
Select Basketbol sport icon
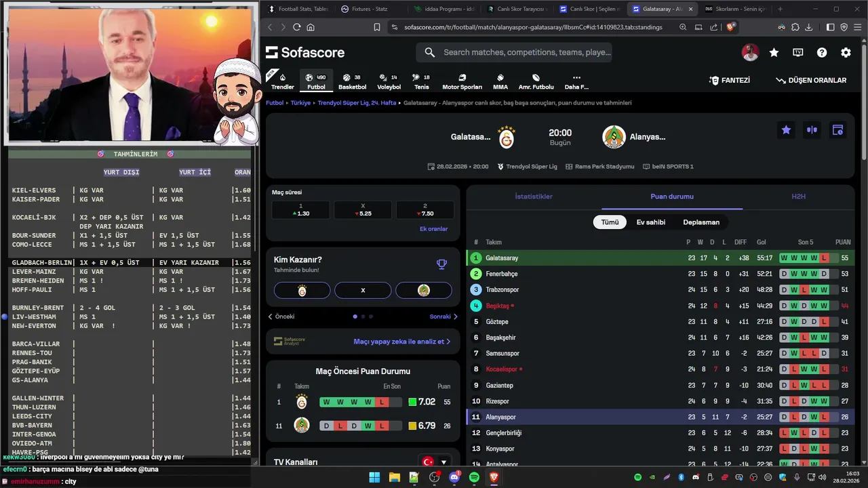tap(352, 81)
